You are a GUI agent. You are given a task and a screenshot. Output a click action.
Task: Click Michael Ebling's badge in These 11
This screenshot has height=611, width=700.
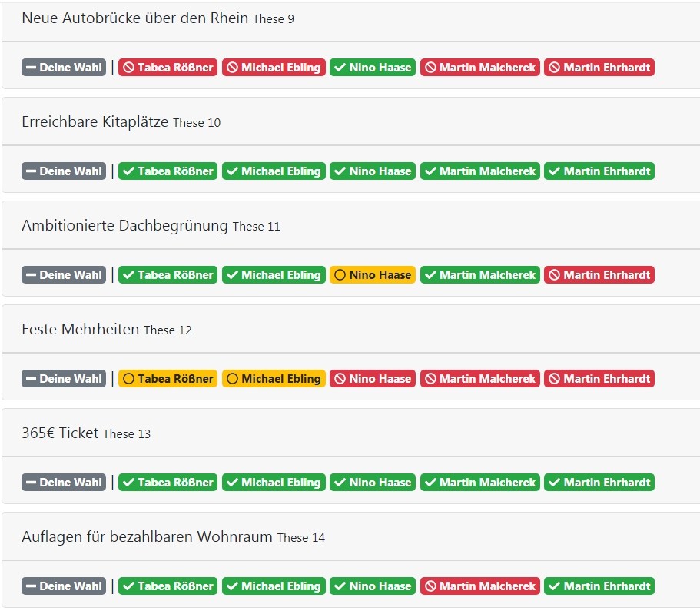tap(274, 274)
